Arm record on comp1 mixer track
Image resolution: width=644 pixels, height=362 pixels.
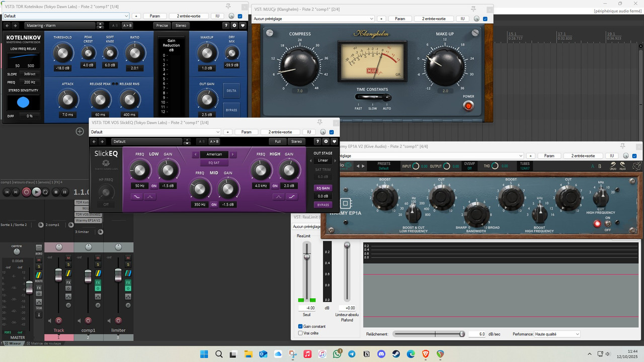click(x=88, y=320)
